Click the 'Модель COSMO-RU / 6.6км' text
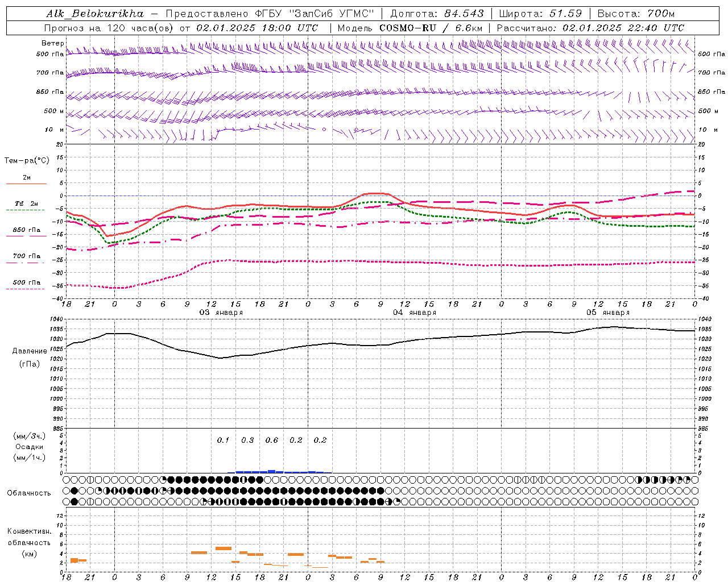Screen dimensions: 728x582 (x=410, y=28)
